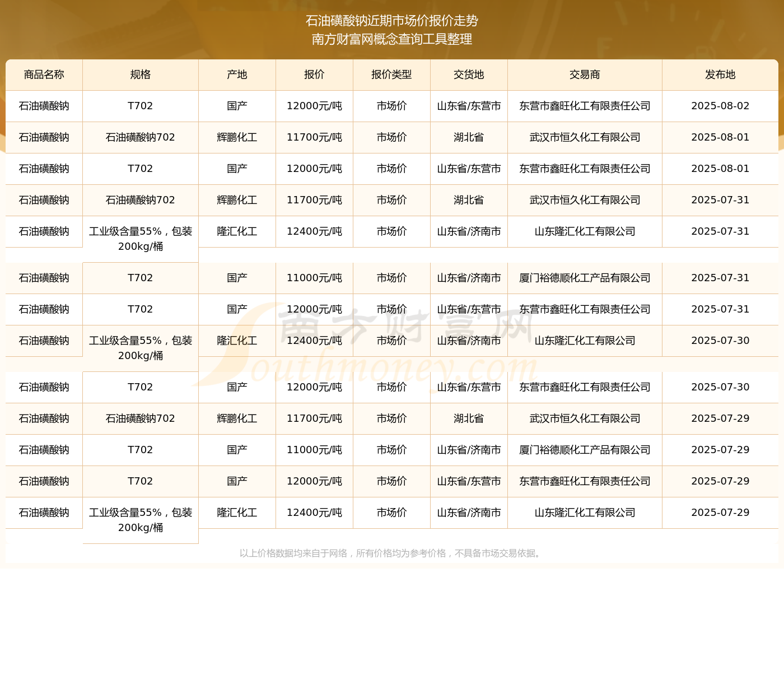Click 东营市鑫旺化工有限责任公司 in the 2025-07-31 row
This screenshot has width=784, height=675.
pyautogui.click(x=585, y=309)
